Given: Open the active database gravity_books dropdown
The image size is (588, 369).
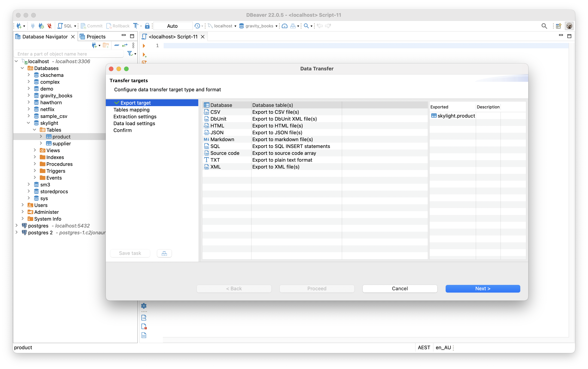Looking at the screenshot, I should [x=259, y=26].
